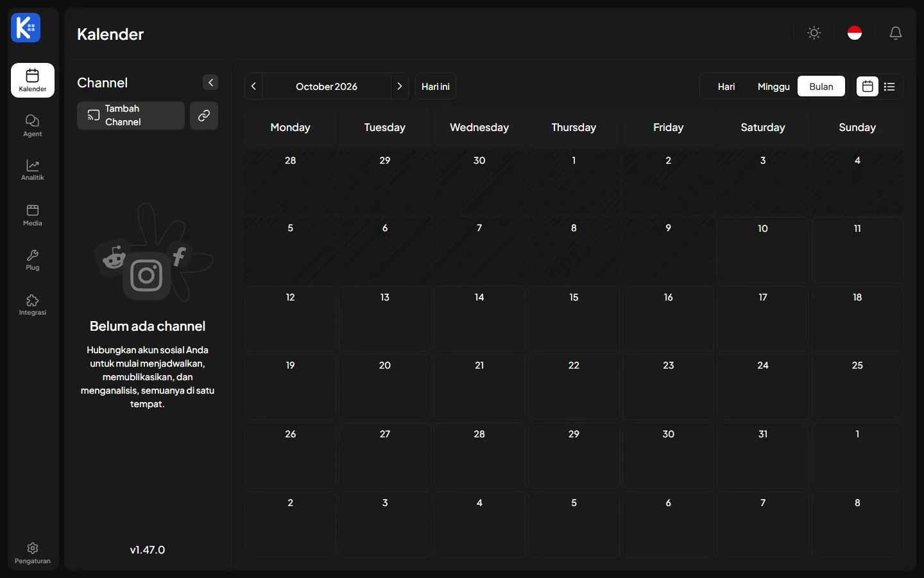
Task: Go to previous month
Action: [x=253, y=86]
